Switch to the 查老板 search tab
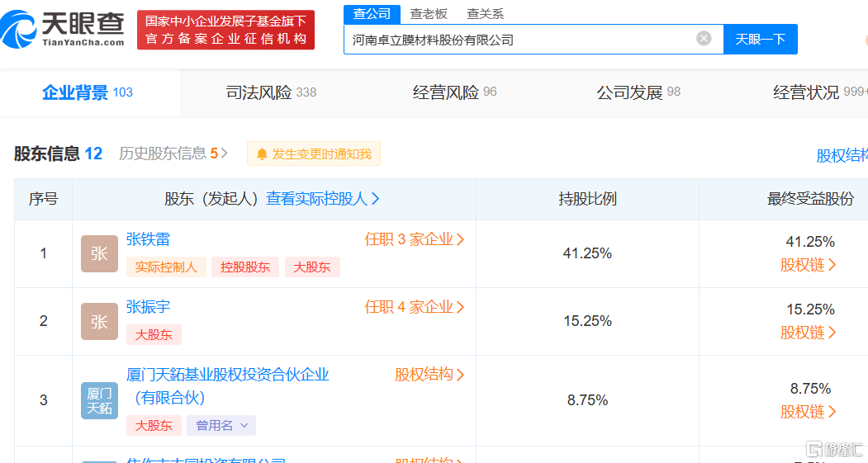 (x=429, y=14)
